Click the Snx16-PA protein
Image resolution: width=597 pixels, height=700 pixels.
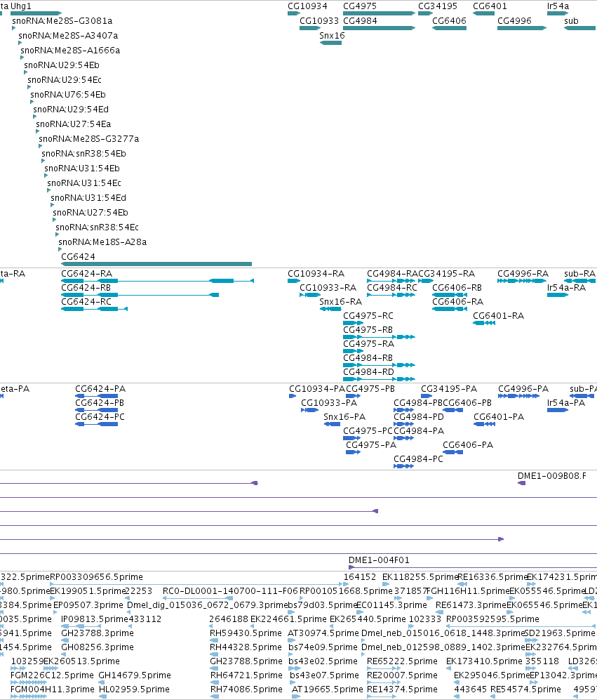(x=332, y=423)
